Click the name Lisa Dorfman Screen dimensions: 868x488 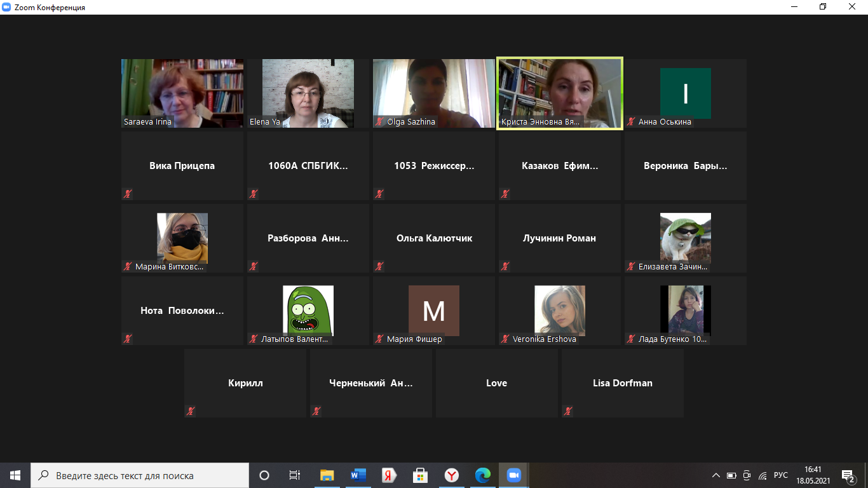(x=623, y=383)
